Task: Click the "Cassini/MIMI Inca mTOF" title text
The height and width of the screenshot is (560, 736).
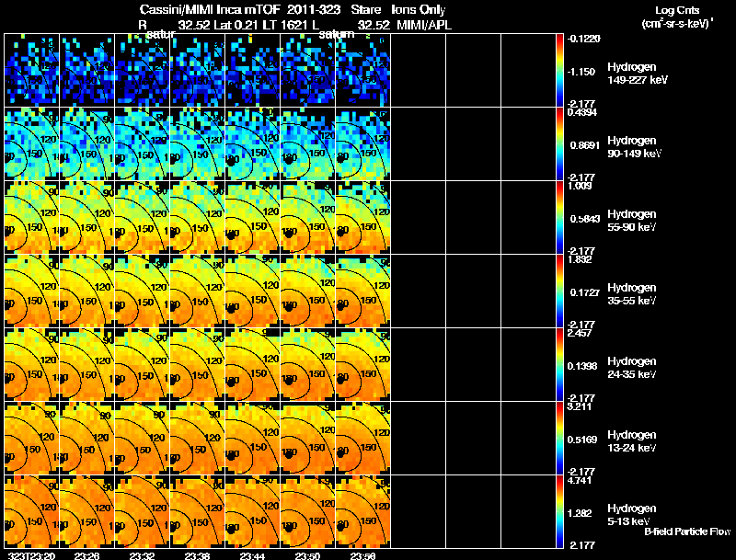Action: click(x=210, y=10)
